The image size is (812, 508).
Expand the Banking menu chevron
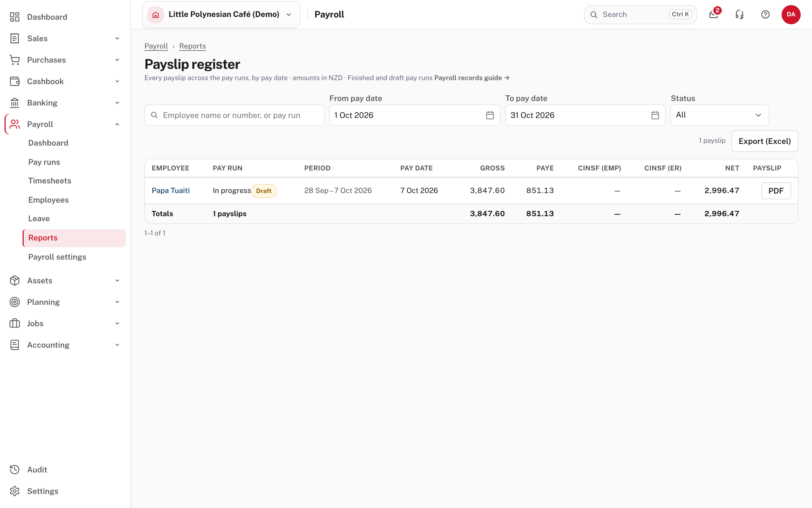[117, 103]
